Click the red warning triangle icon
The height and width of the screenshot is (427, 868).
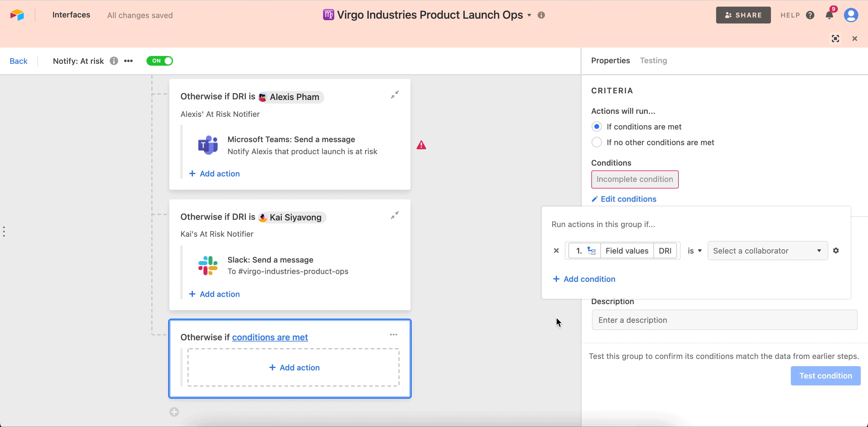pos(421,145)
